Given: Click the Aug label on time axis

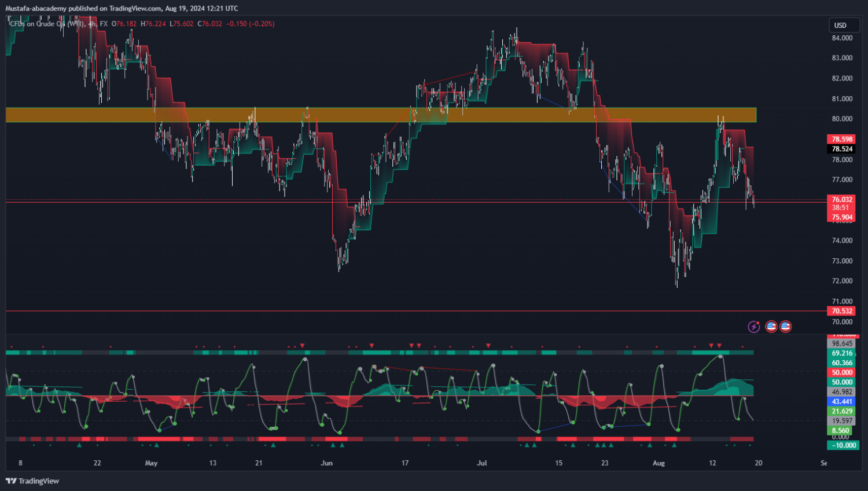Looking at the screenshot, I should coord(659,463).
